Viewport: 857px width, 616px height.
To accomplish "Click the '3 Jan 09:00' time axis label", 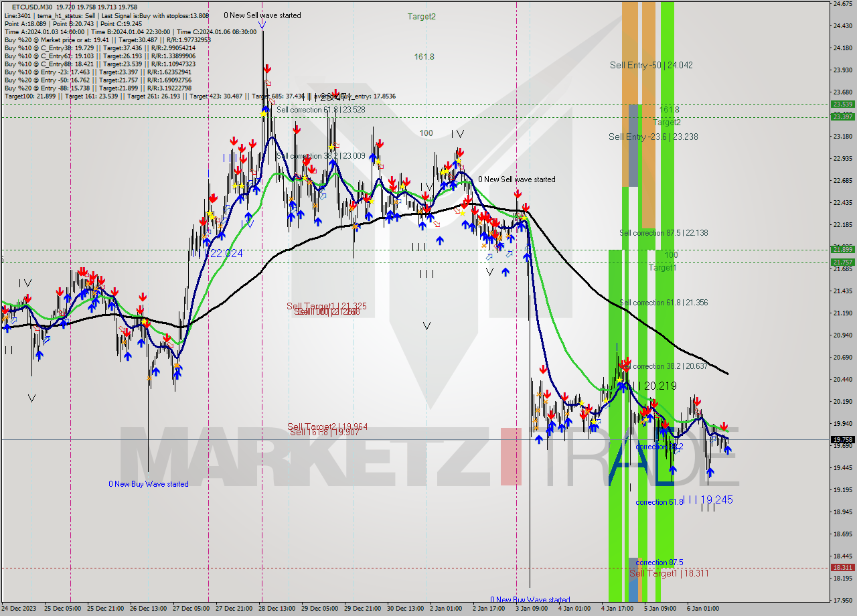I will 531,609.
